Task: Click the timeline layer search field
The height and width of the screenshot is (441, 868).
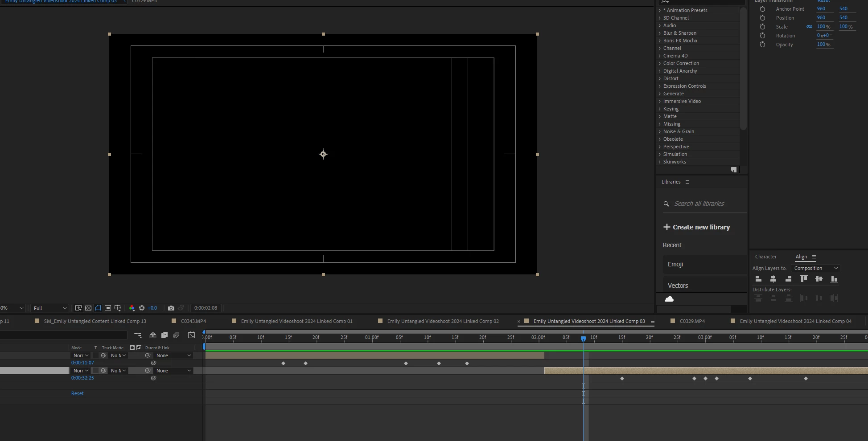Action: (x=63, y=335)
